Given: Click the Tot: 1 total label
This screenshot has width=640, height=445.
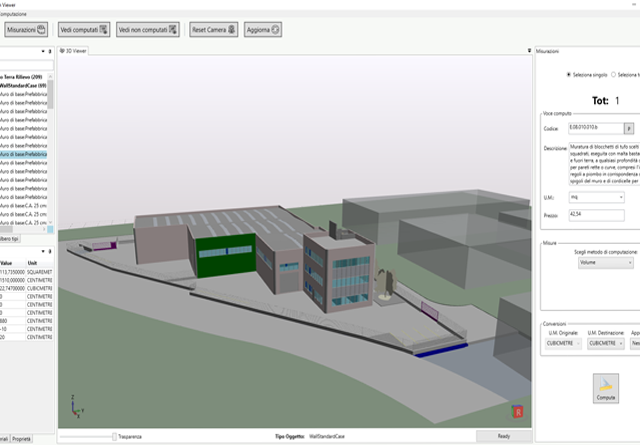Looking at the screenshot, I should (605, 101).
